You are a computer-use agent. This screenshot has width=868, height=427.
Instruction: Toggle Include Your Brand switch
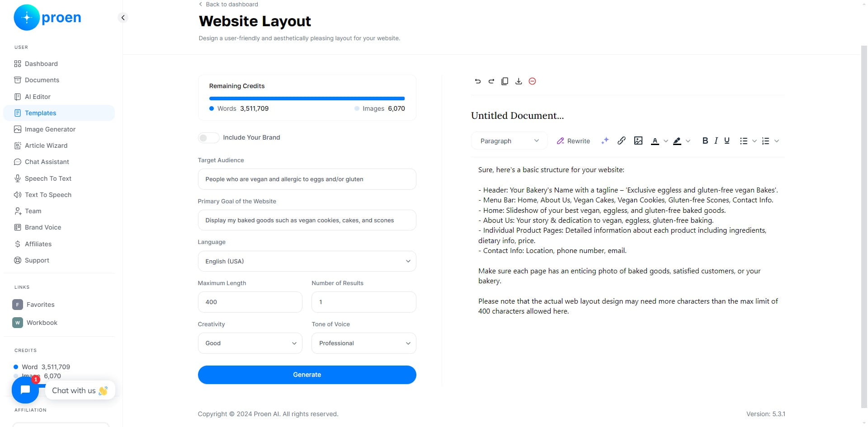point(208,137)
